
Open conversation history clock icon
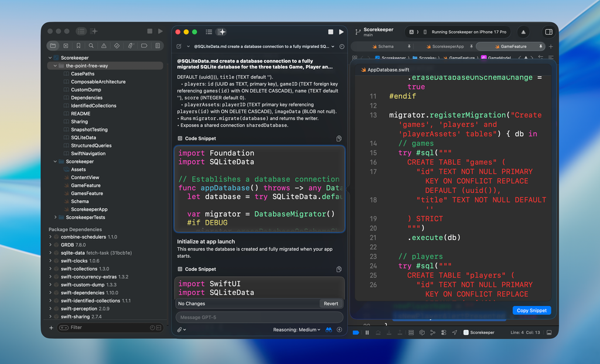tap(342, 46)
